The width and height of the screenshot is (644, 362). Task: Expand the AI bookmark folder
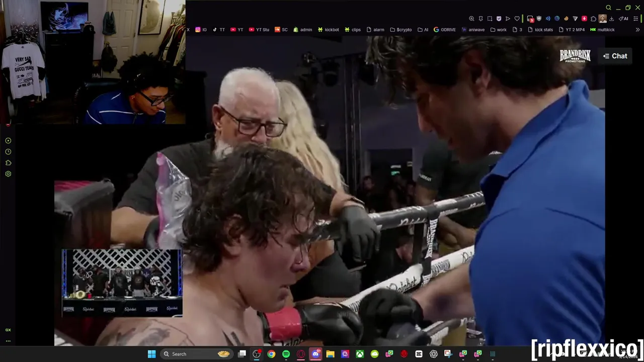click(423, 30)
